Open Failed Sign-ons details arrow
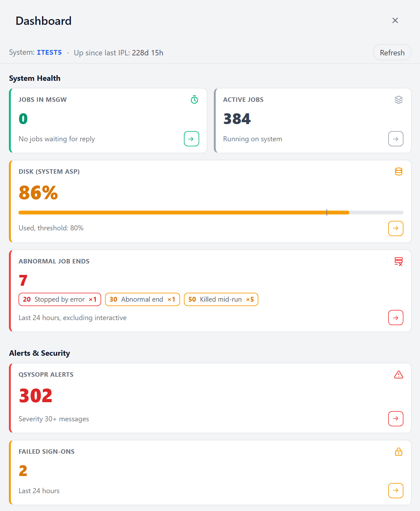 [x=396, y=491]
